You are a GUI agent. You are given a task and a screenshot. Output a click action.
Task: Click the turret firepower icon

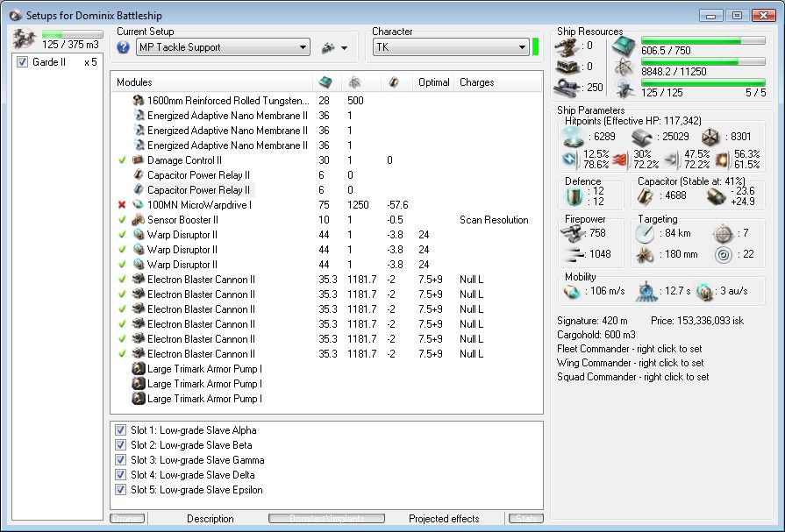(x=572, y=231)
